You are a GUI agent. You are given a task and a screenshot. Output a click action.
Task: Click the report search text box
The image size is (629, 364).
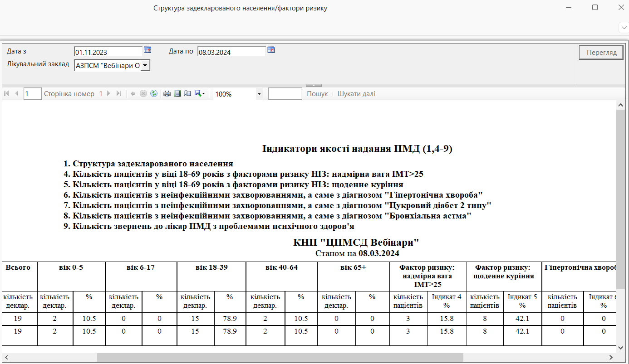pos(285,94)
